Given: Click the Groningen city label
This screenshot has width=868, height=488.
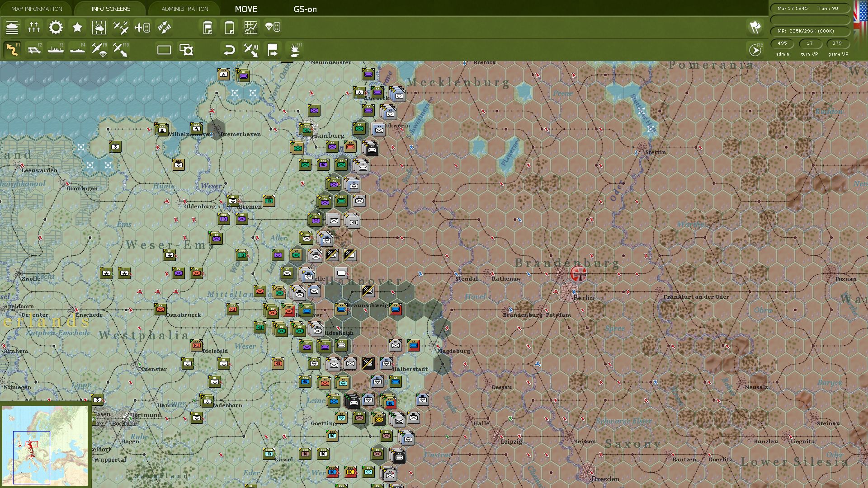Looking at the screenshot, I should 82,188.
